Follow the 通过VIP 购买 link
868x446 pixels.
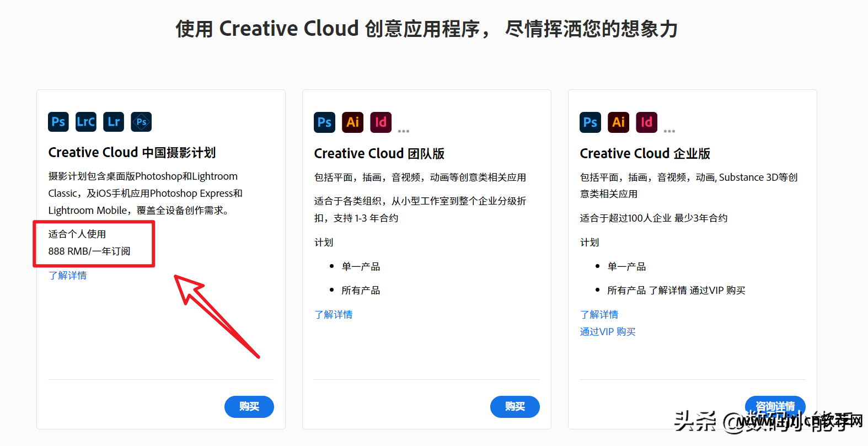click(x=608, y=331)
